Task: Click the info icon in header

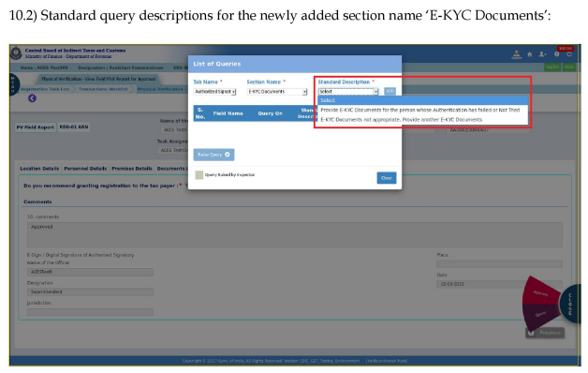Action: tap(557, 54)
